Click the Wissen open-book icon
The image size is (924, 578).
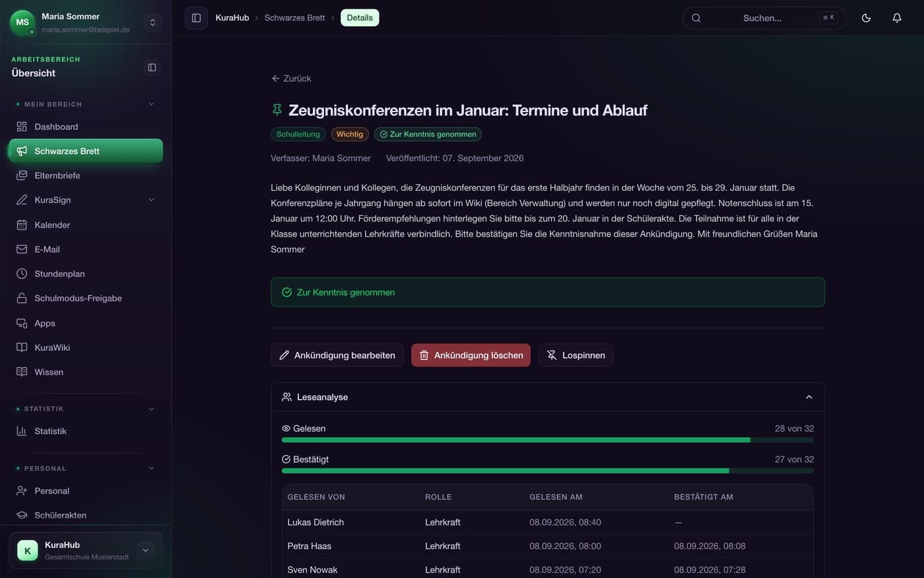pos(22,372)
